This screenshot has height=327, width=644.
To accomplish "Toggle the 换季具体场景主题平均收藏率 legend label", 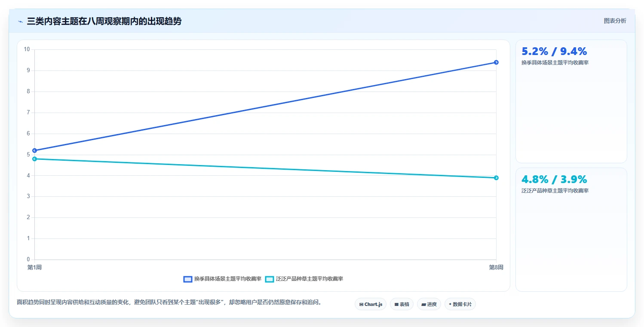I will (x=227, y=279).
